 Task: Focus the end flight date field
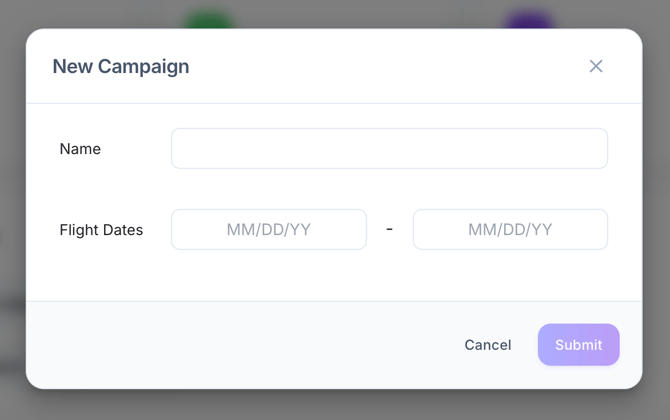510,229
